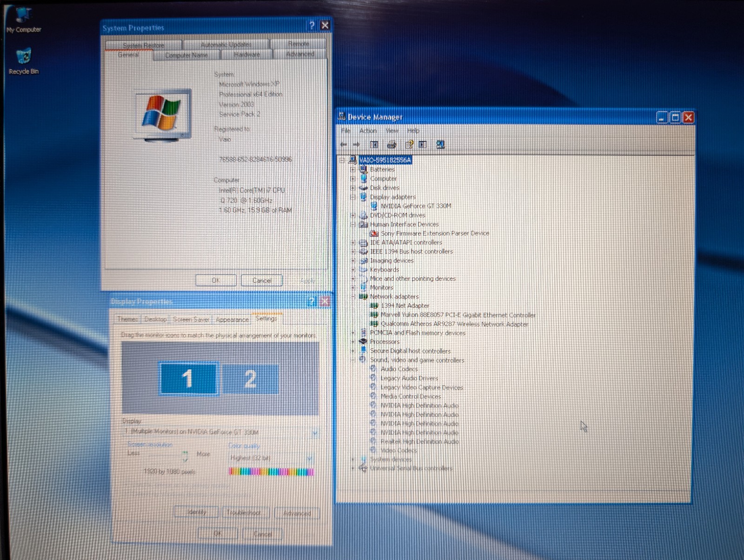
Task: Click the Screen resolution slider handle
Action: click(x=185, y=456)
